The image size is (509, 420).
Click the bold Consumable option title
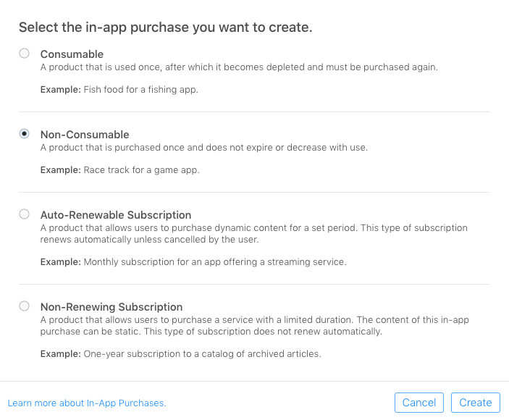(x=72, y=54)
